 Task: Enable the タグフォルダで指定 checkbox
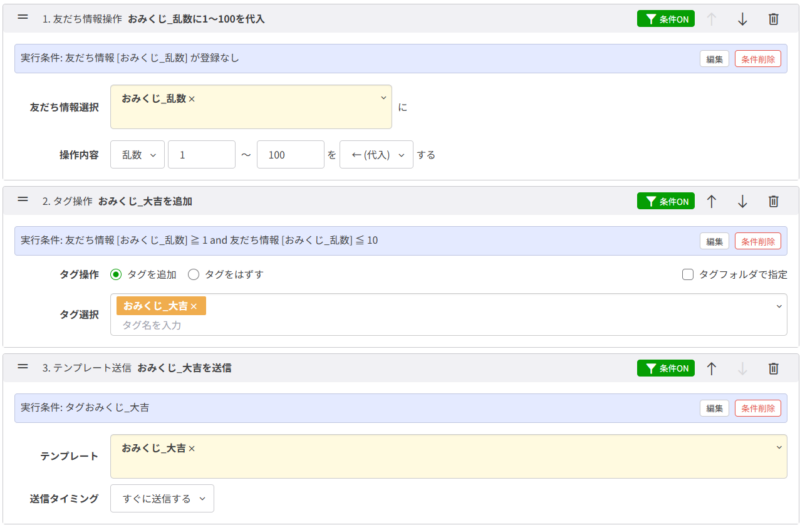(687, 274)
